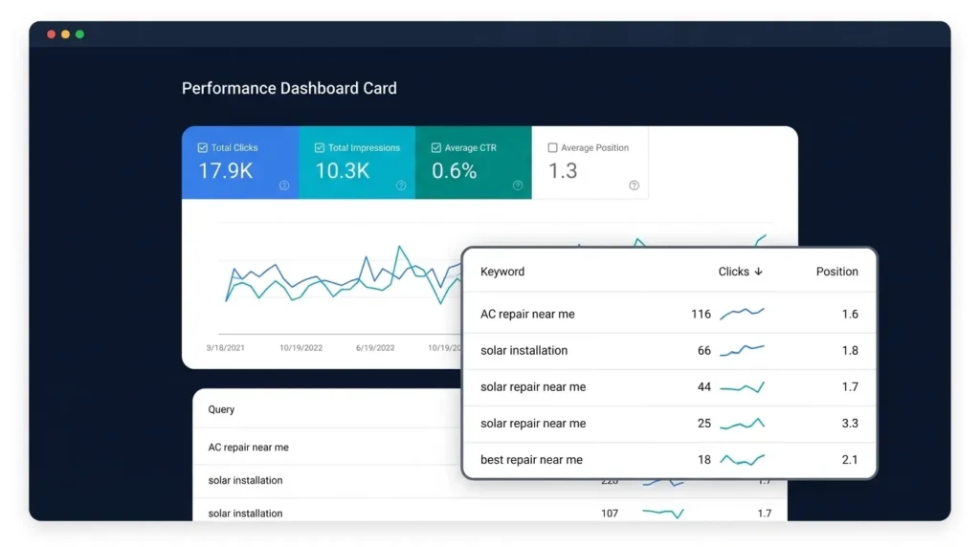The width and height of the screenshot is (980, 547).
Task: Click the Keyword column header
Action: [502, 272]
